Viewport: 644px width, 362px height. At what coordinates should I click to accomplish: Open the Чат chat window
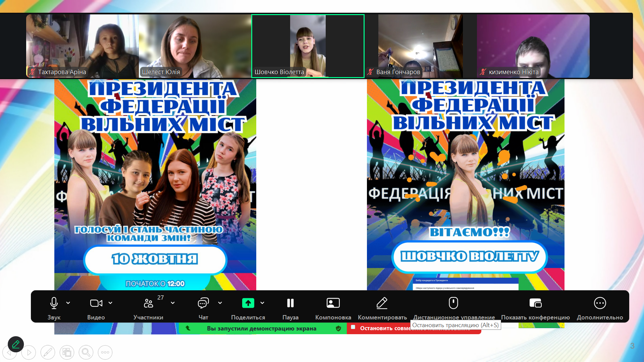[x=203, y=303]
